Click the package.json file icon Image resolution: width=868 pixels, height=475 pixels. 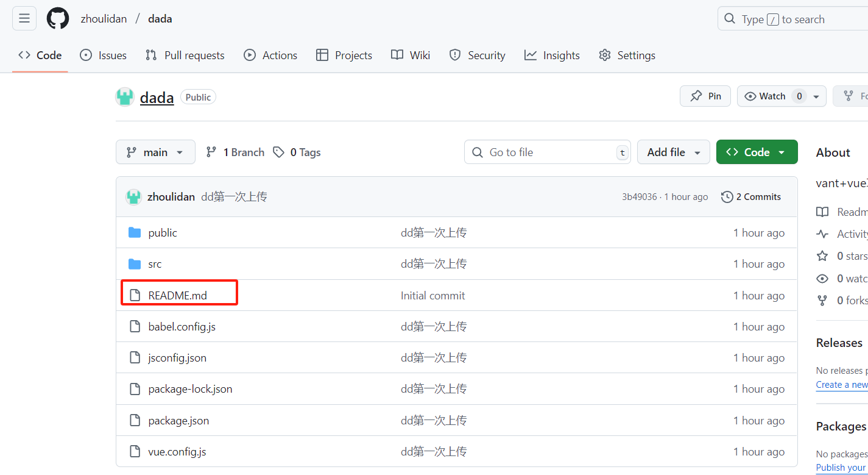135,420
